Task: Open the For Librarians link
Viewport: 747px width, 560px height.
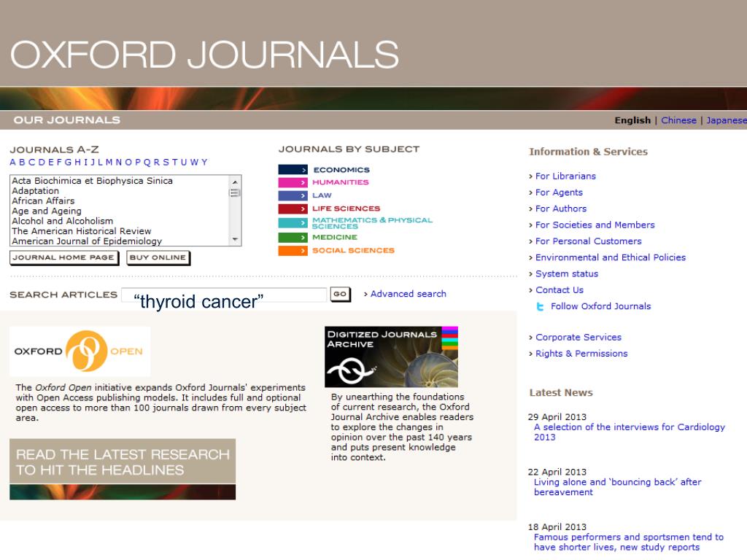Action: click(565, 176)
